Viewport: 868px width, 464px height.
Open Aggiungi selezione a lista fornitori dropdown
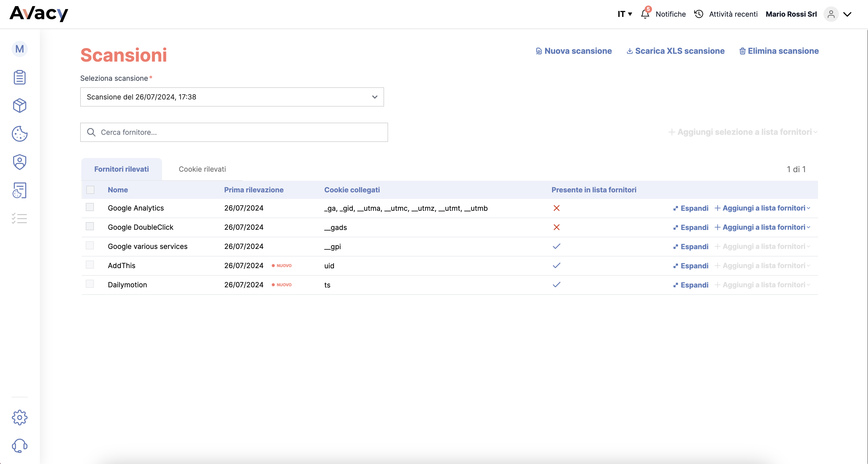(743, 132)
